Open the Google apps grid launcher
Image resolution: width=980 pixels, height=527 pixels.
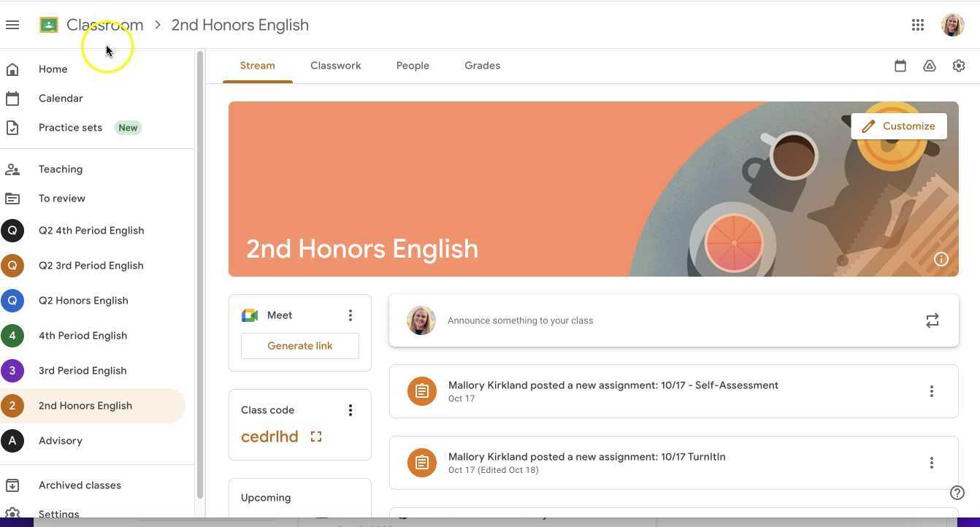point(918,24)
